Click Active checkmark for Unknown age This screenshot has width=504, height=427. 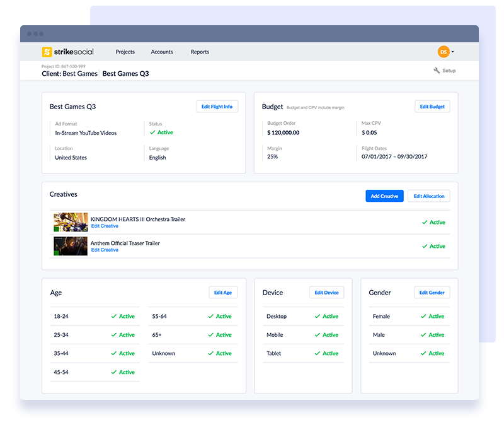tap(211, 353)
